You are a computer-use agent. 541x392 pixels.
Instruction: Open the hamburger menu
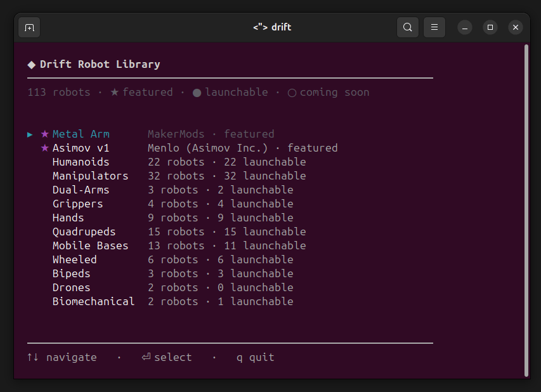[x=434, y=27]
